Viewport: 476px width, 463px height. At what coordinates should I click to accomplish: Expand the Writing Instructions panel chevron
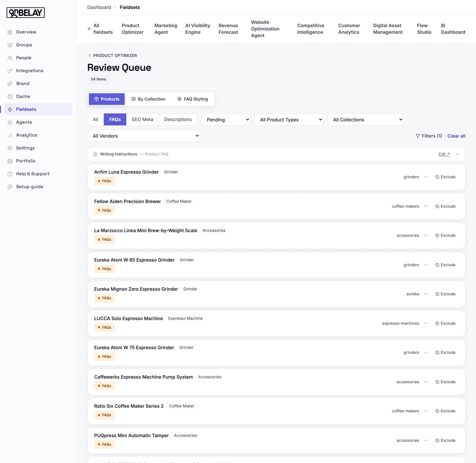tap(458, 154)
